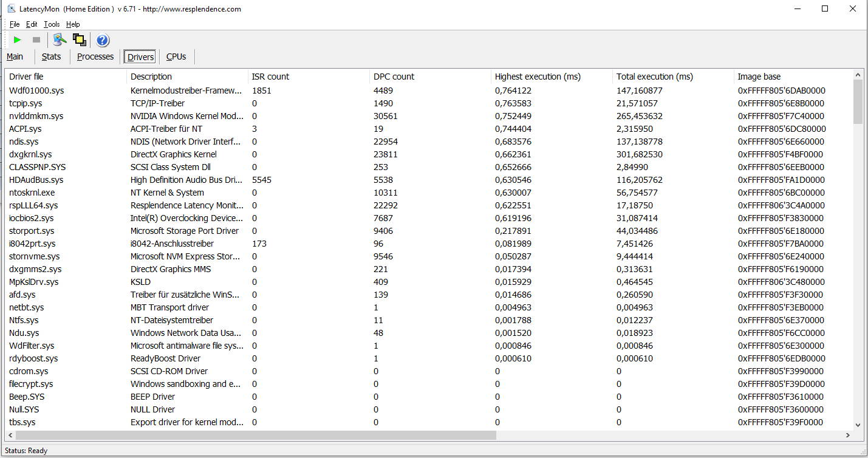Select the dxgkrnl.sys driver row
Screen dimensions: 868x458
coord(429,154)
